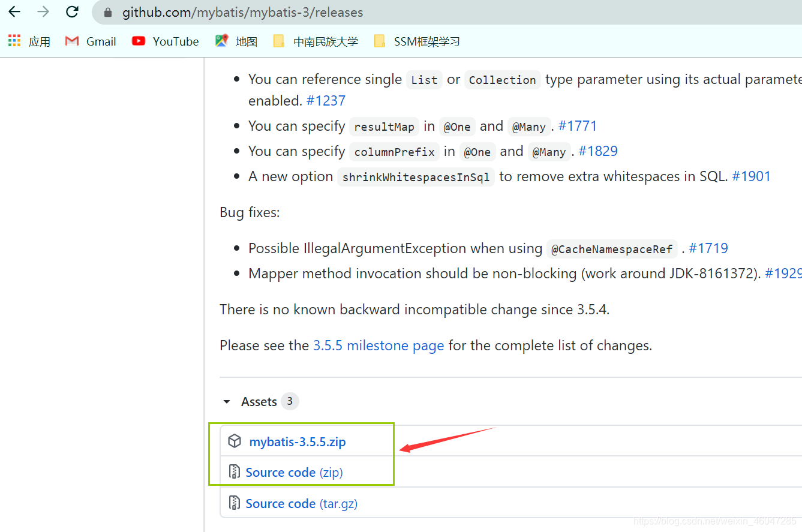Image resolution: width=802 pixels, height=532 pixels.
Task: Click the file icon beside Source code (tar.gz)
Action: point(235,503)
